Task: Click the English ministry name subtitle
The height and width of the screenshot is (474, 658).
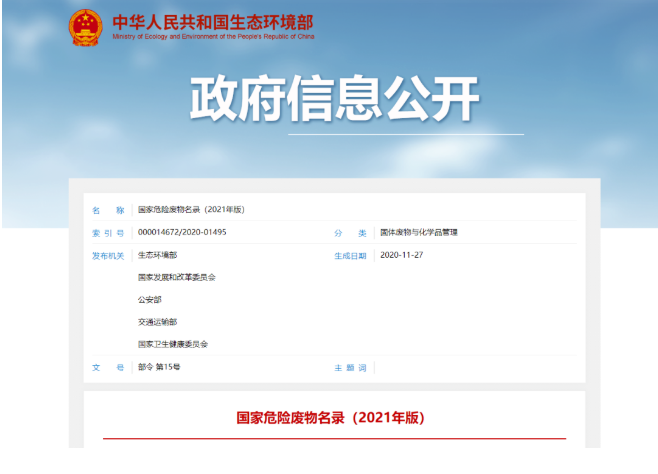Action: [x=212, y=37]
